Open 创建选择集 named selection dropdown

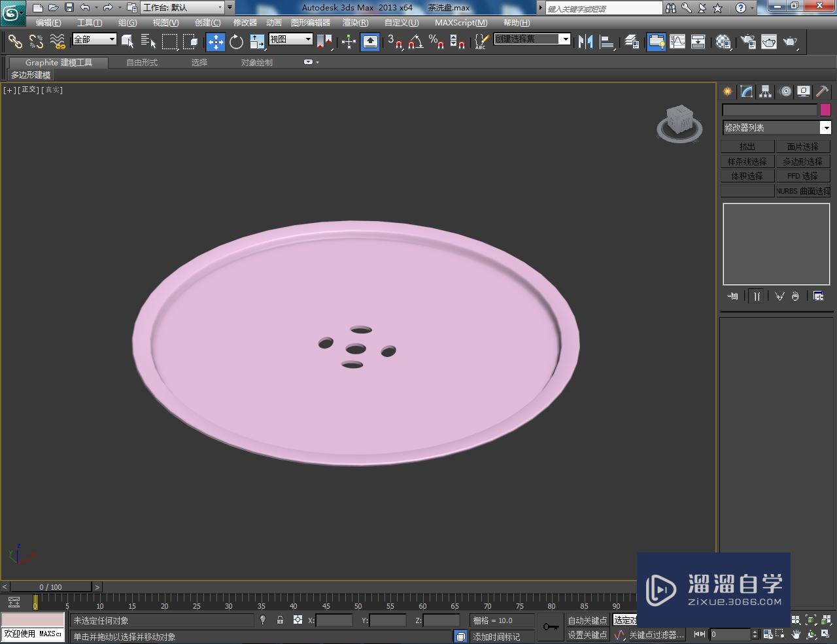(x=532, y=39)
